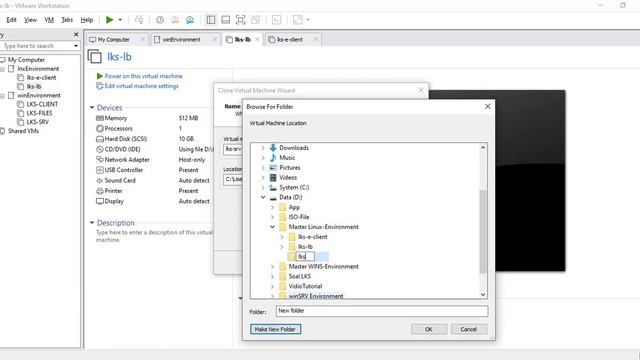Collapse the Devices section
The width and height of the screenshot is (640, 360).
92,108
